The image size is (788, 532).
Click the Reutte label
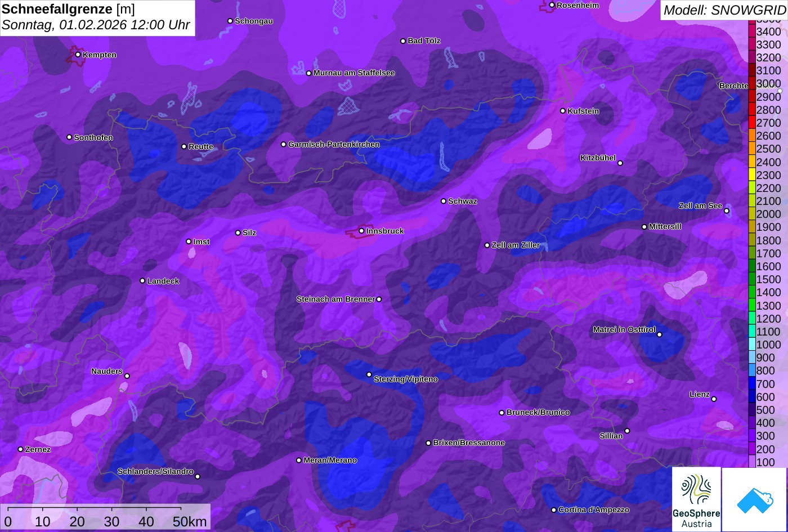click(x=201, y=147)
